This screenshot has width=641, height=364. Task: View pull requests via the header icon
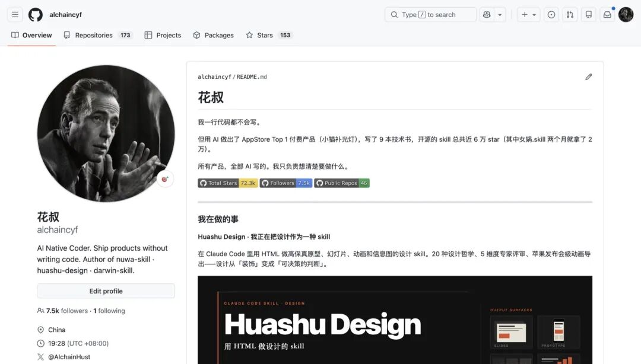pyautogui.click(x=570, y=15)
